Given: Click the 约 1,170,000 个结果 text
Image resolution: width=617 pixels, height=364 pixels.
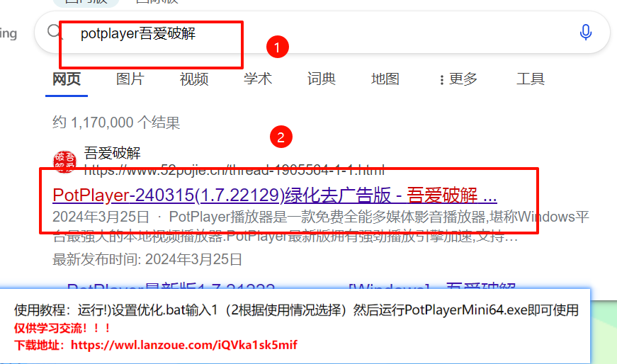Looking at the screenshot, I should (116, 123).
